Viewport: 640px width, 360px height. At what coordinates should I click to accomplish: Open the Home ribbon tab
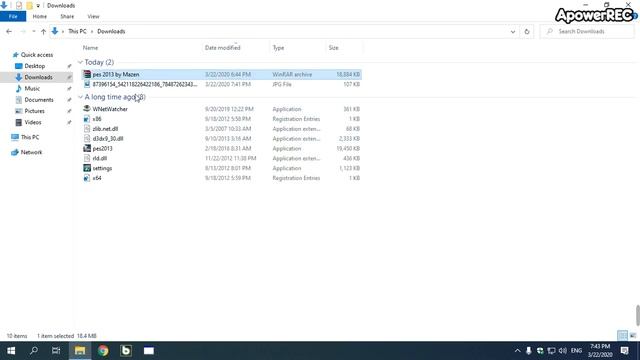(40, 16)
